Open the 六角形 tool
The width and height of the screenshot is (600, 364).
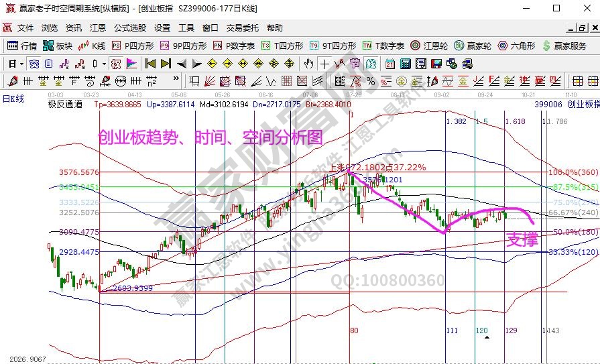(516, 46)
